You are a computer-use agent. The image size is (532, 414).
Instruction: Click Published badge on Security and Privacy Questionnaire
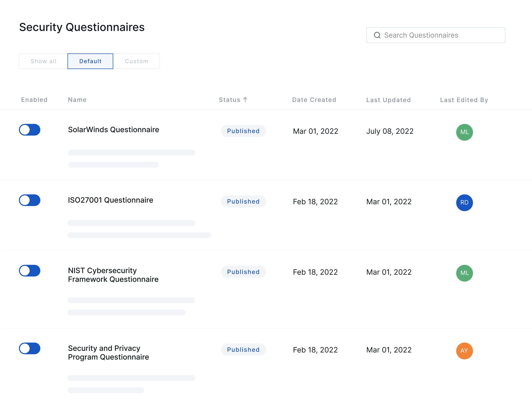click(x=243, y=350)
